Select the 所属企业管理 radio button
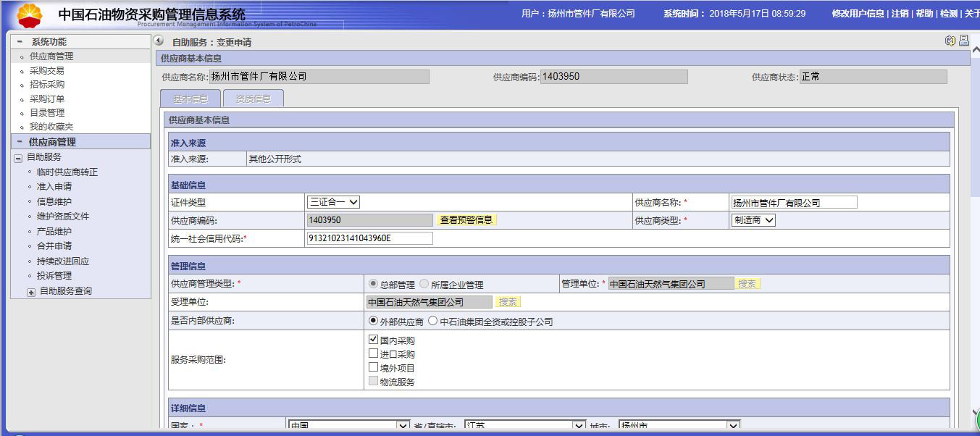 [424, 284]
